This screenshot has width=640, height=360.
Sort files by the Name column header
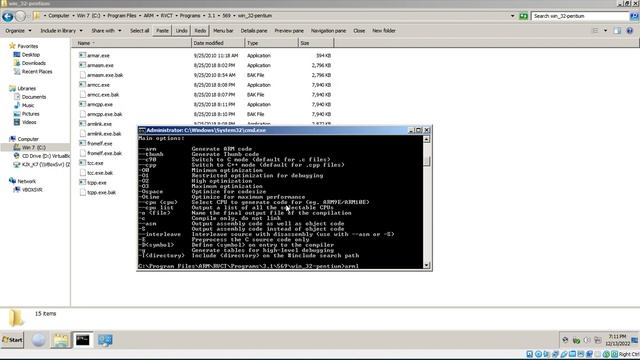tap(131, 43)
